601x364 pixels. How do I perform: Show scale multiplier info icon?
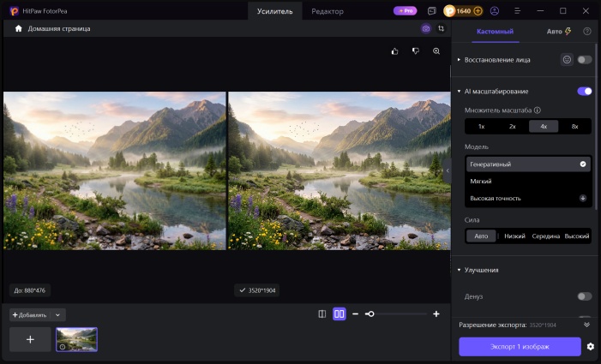[x=538, y=110]
